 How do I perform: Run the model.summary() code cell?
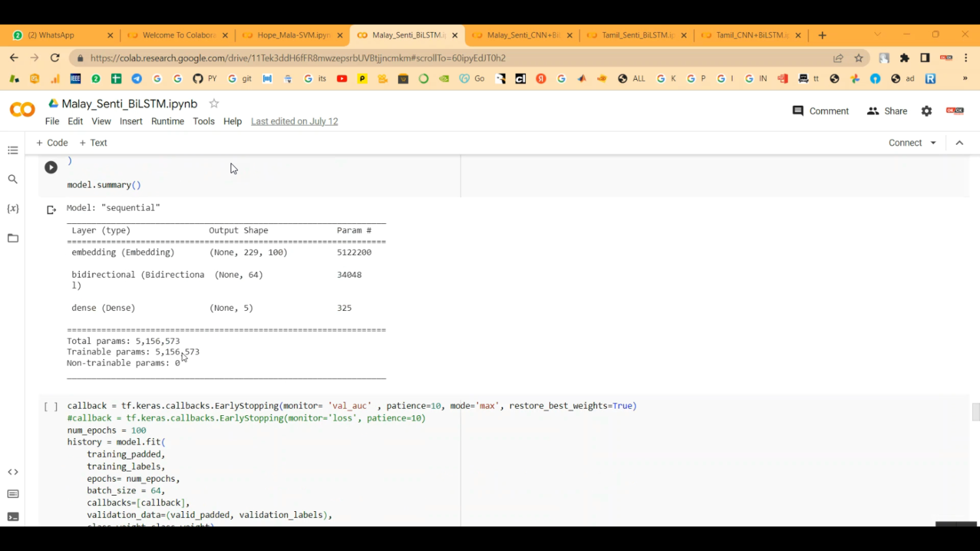click(51, 167)
